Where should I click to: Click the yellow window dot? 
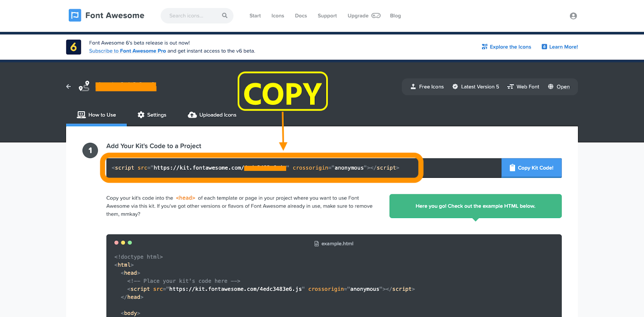tap(123, 243)
